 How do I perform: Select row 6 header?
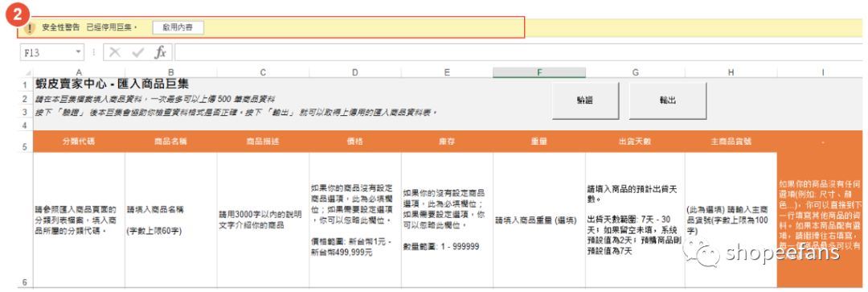pyautogui.click(x=25, y=220)
